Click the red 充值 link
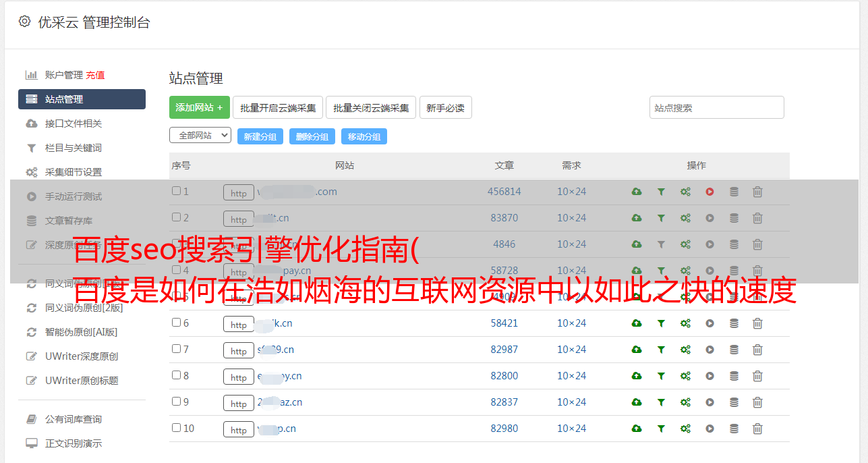This screenshot has height=463, width=868. point(95,75)
